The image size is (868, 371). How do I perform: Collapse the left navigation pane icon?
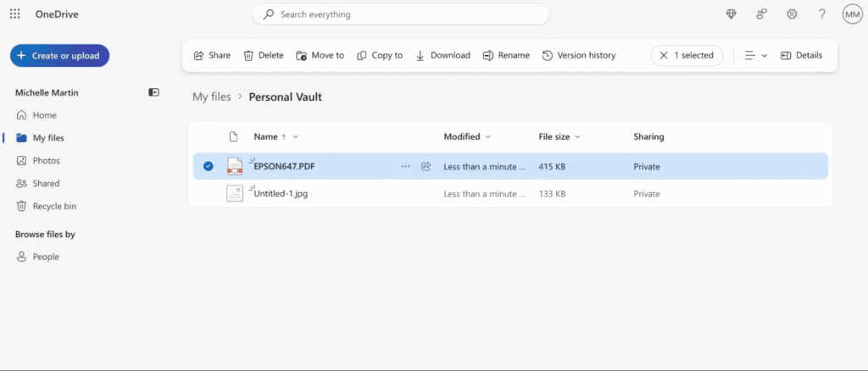(x=153, y=92)
